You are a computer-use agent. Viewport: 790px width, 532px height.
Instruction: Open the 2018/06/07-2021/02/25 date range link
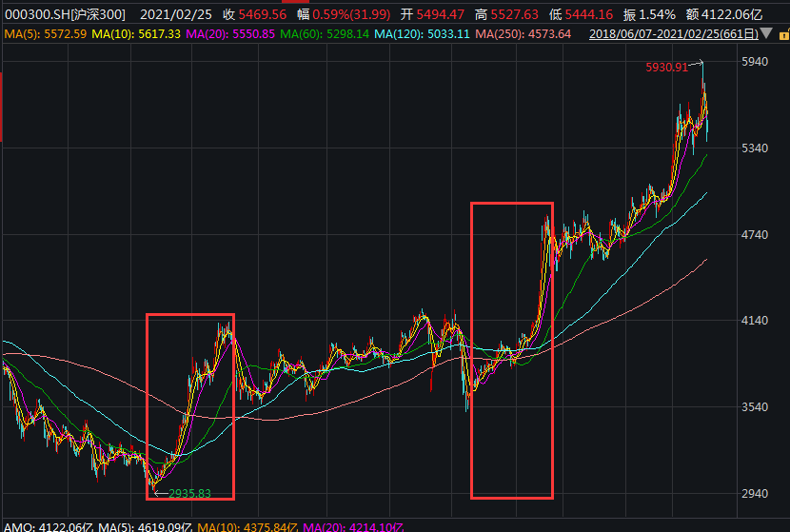click(x=673, y=34)
